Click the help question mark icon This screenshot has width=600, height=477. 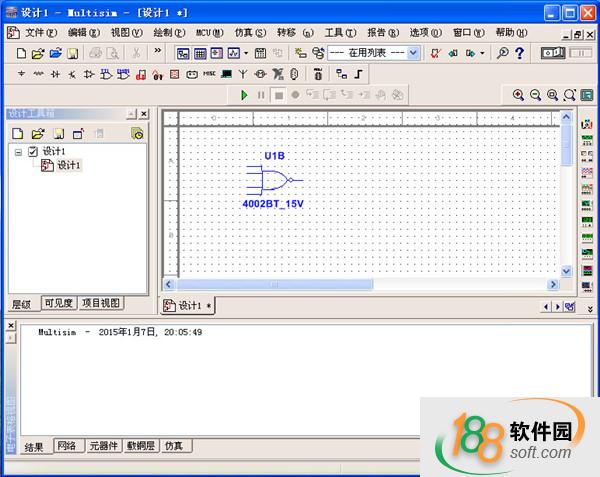(x=520, y=53)
